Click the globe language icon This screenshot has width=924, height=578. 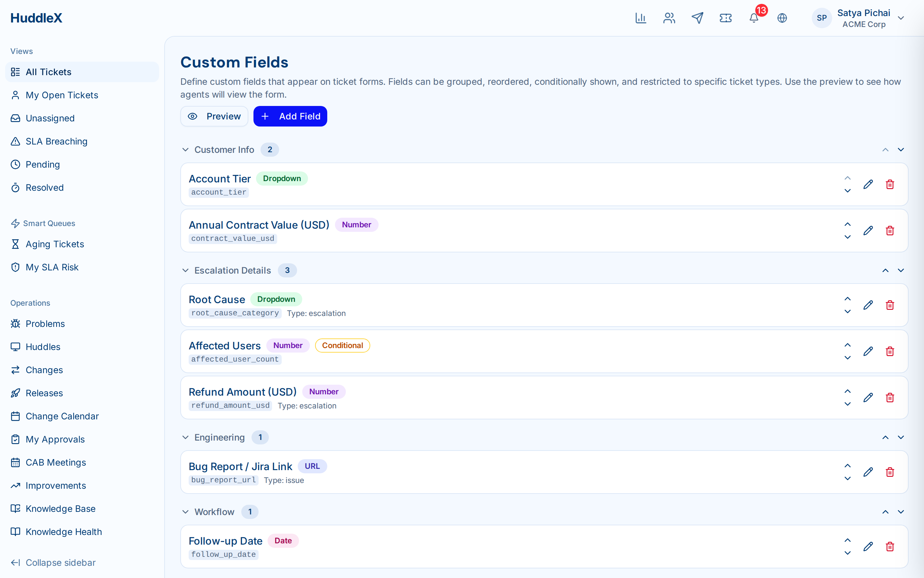click(782, 18)
